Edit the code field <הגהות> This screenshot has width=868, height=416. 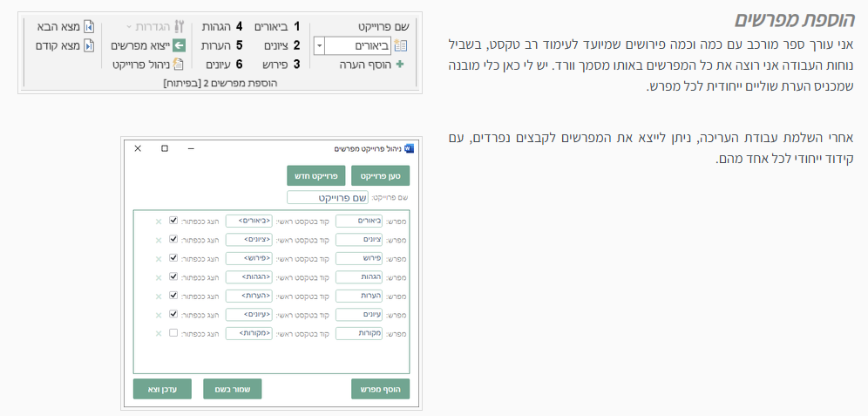pyautogui.click(x=249, y=277)
